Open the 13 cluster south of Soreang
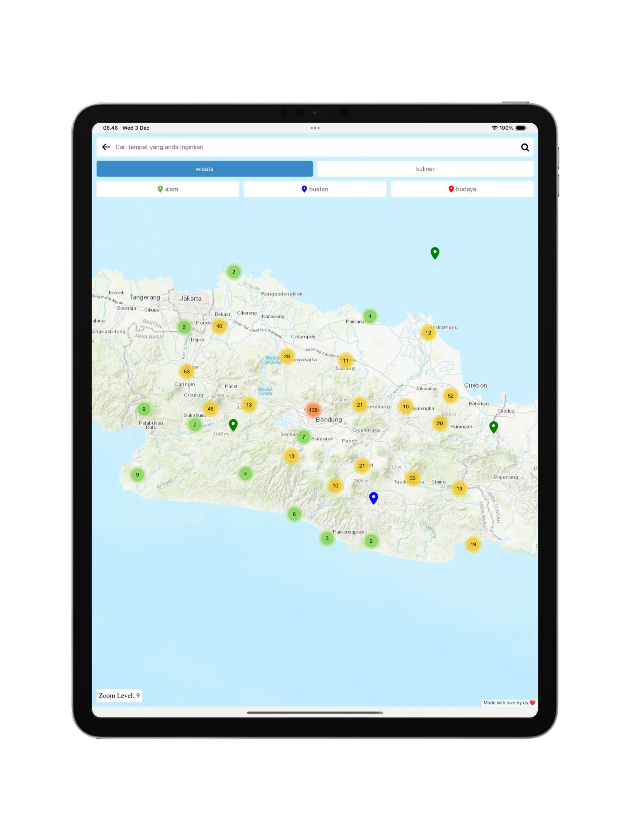Viewport: 630px width, 840px height. [291, 456]
